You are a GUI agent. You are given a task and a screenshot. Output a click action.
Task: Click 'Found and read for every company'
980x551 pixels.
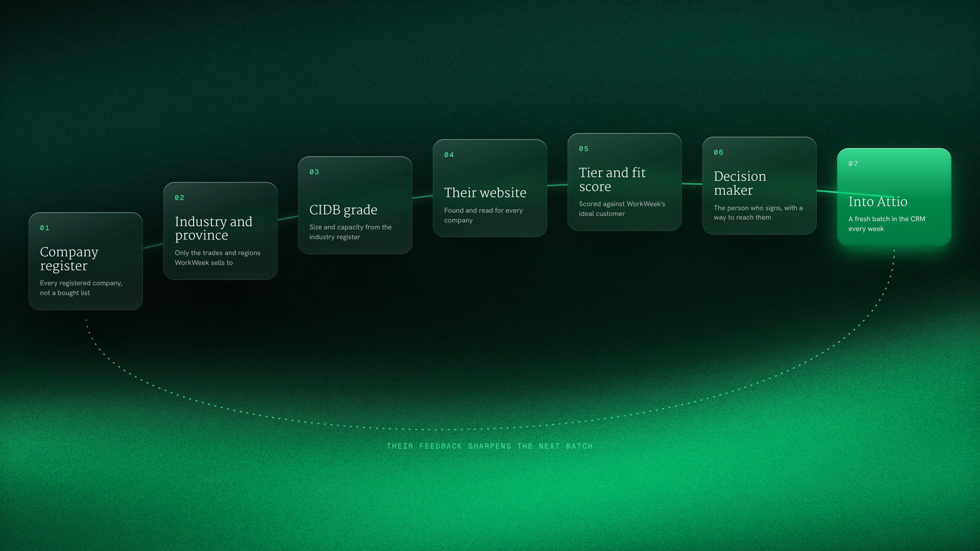(483, 215)
